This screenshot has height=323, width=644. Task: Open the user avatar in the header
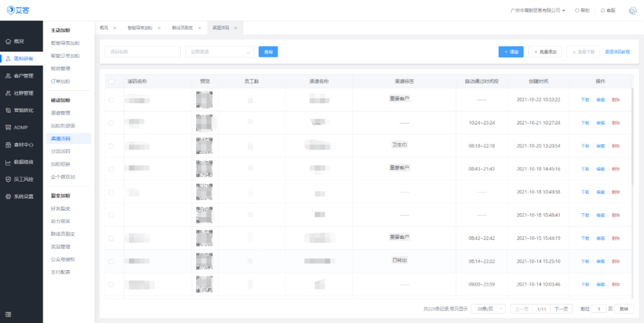(633, 11)
